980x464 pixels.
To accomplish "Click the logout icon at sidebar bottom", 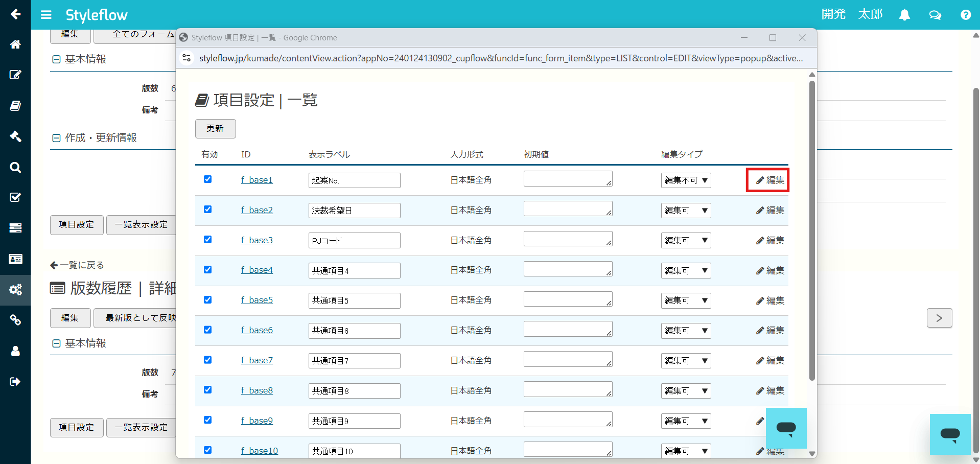I will (x=15, y=381).
